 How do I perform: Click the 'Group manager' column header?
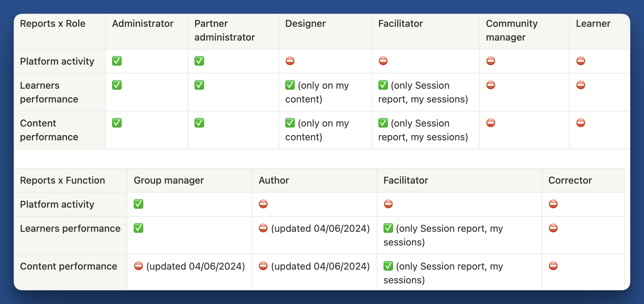point(169,181)
